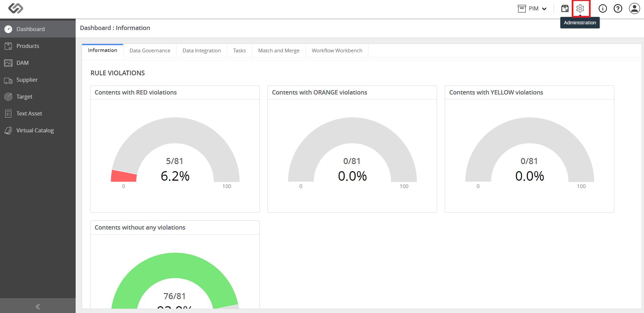The height and width of the screenshot is (313, 644).
Task: Click the app logo in top-left corner
Action: click(x=16, y=8)
